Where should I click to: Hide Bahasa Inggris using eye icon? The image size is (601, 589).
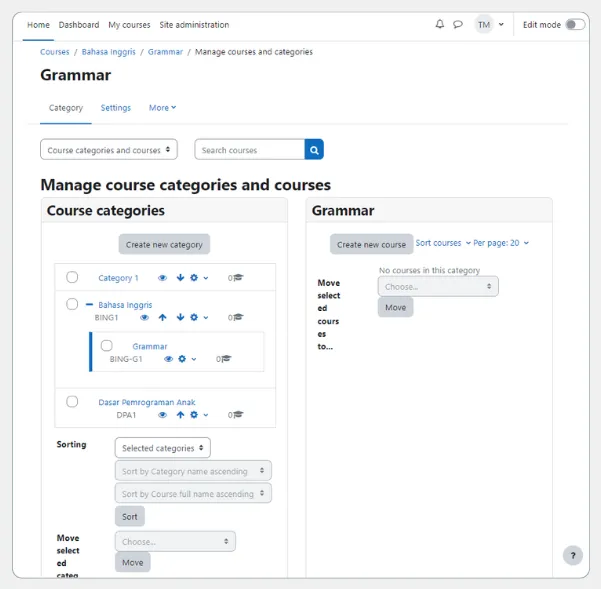(x=145, y=317)
